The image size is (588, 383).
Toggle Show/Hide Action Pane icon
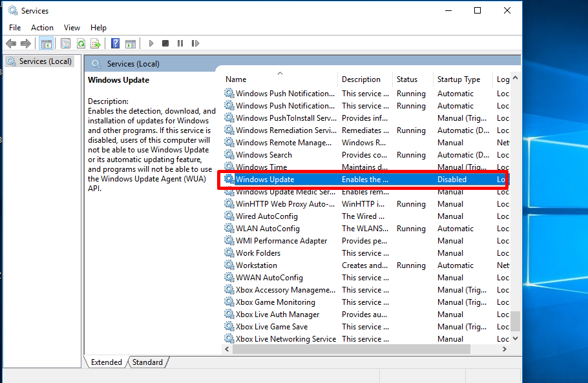pos(131,43)
